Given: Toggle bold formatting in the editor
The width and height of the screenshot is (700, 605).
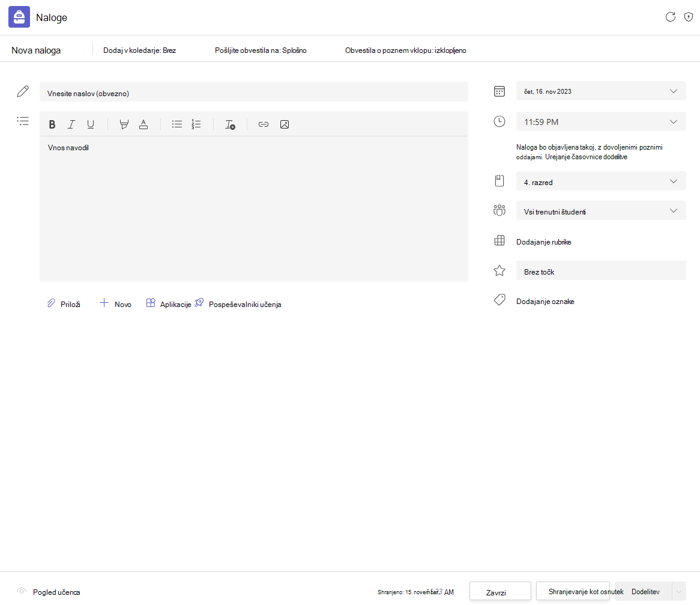Looking at the screenshot, I should (52, 124).
